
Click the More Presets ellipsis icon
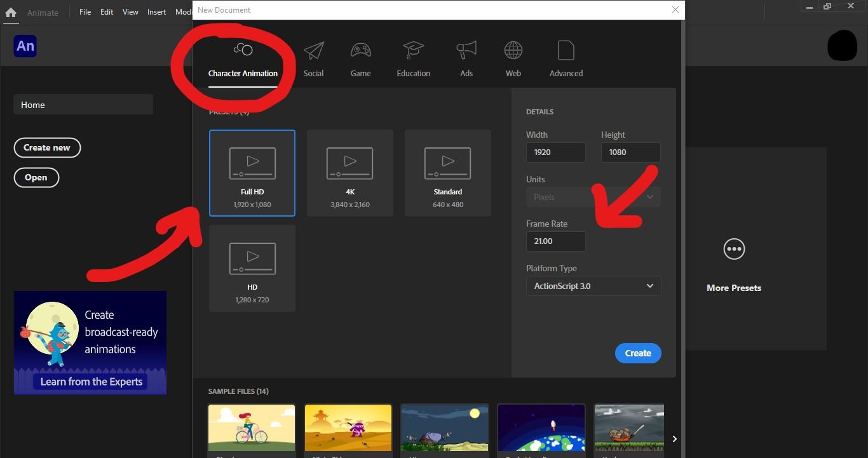pos(734,249)
